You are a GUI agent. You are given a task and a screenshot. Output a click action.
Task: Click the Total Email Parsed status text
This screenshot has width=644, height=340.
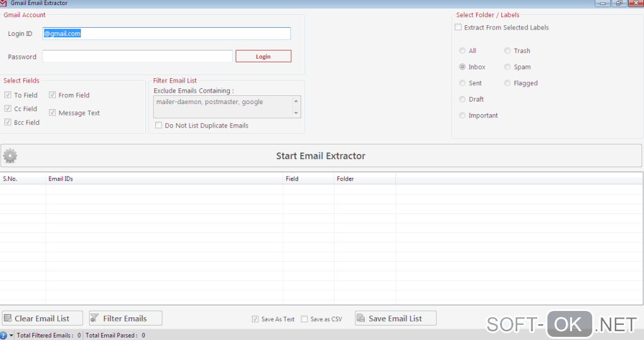tap(116, 336)
